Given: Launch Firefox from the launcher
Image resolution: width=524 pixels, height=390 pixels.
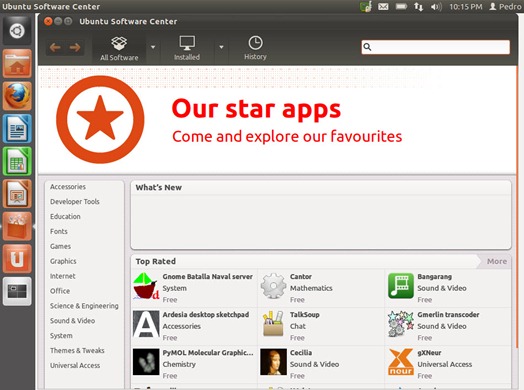Looking at the screenshot, I should click(17, 96).
